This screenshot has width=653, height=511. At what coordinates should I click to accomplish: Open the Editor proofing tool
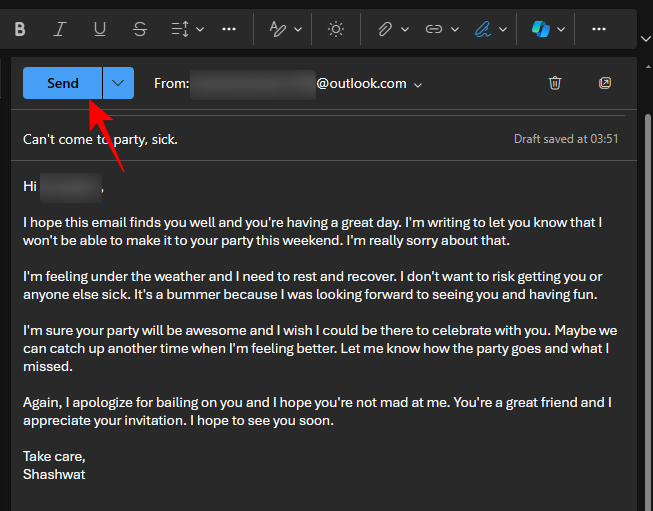278,29
